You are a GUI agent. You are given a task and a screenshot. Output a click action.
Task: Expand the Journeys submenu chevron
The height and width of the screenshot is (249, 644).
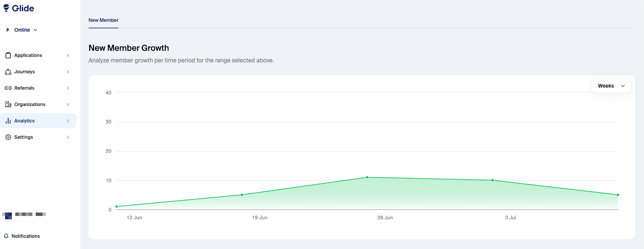pos(68,72)
